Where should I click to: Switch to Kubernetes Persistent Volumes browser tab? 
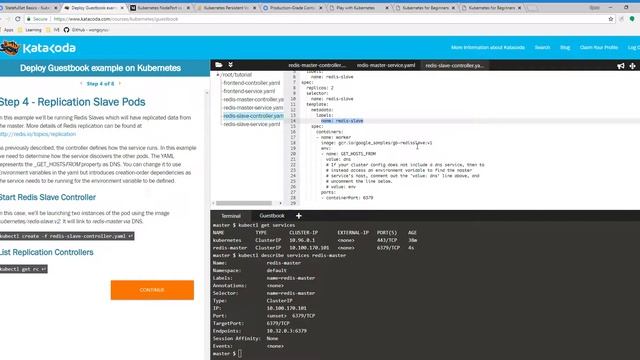225,8
